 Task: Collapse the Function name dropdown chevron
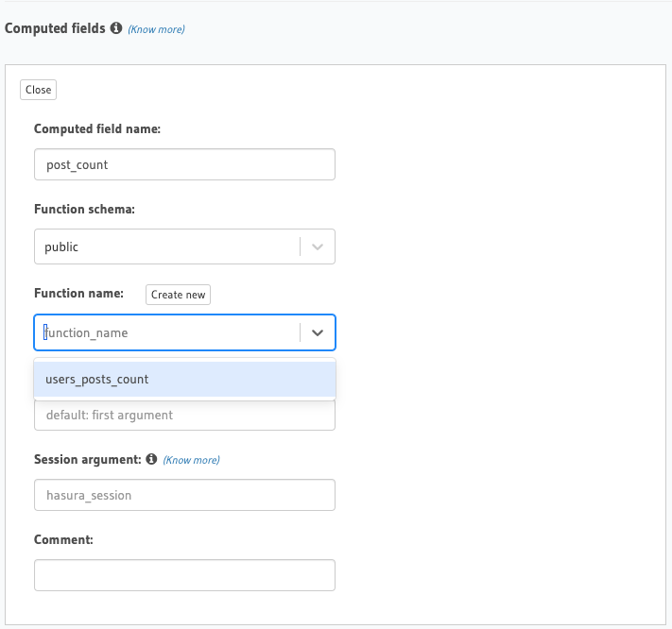pos(318,332)
